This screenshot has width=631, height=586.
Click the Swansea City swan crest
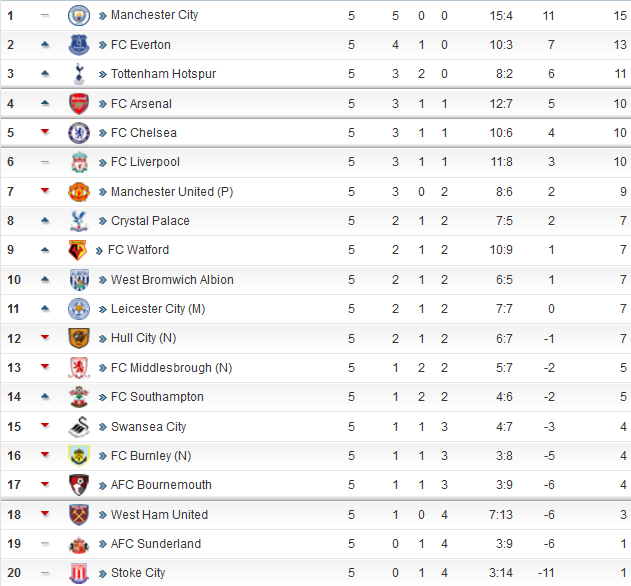tap(79, 427)
